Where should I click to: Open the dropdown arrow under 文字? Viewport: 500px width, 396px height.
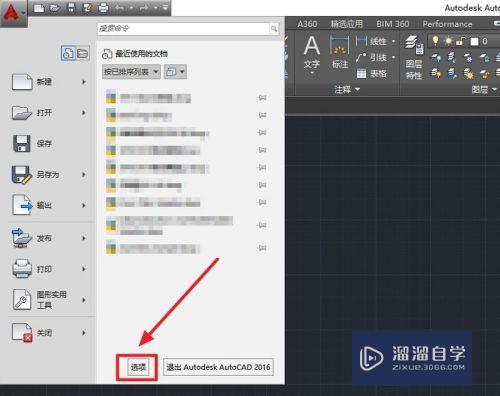(x=312, y=73)
